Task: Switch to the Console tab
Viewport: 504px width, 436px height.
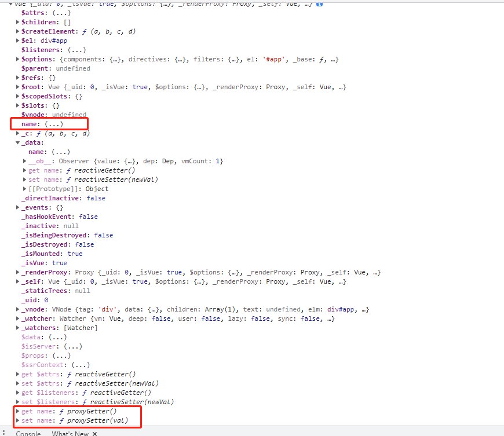Action: [x=28, y=433]
